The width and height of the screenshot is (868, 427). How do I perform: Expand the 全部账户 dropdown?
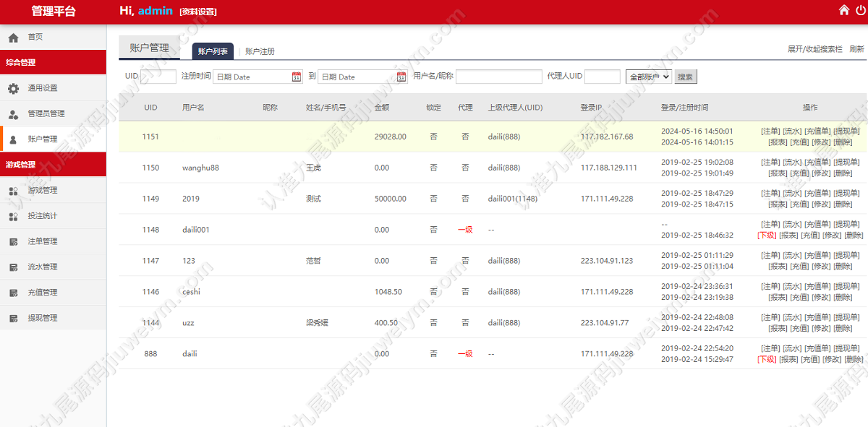[649, 77]
